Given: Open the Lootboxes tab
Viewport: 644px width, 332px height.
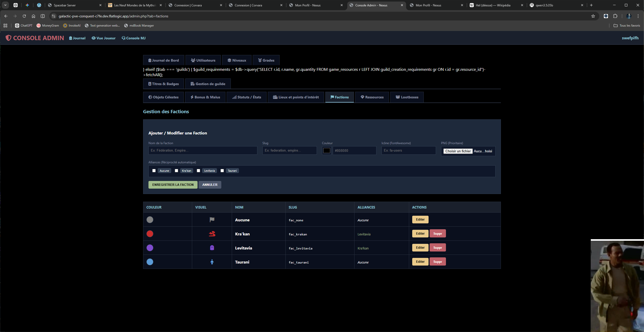Looking at the screenshot, I should [407, 97].
